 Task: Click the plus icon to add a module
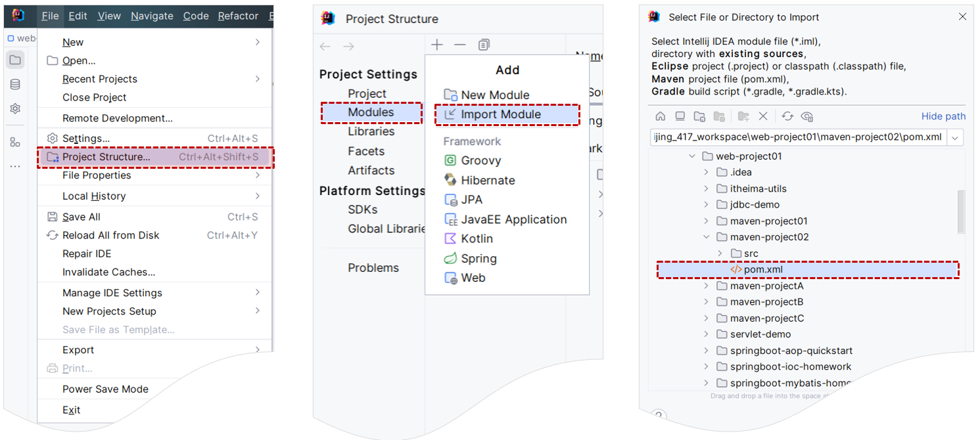(x=436, y=44)
